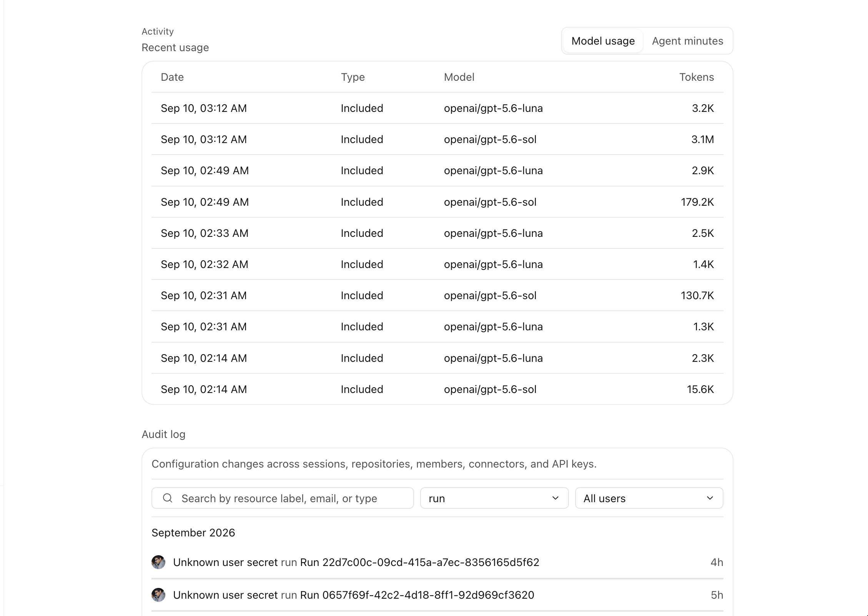The height and width of the screenshot is (616, 868).
Task: Click the avatar beside Run 22d7c00c entry
Action: 158,562
